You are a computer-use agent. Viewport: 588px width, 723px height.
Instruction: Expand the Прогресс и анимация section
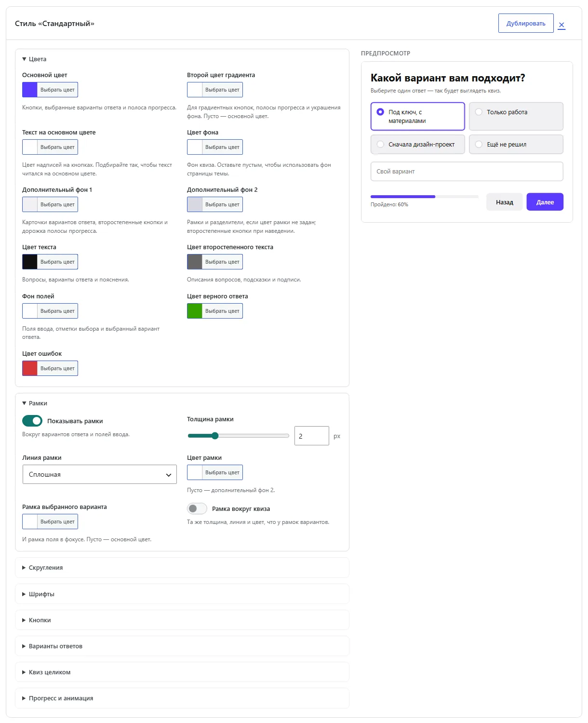182,698
